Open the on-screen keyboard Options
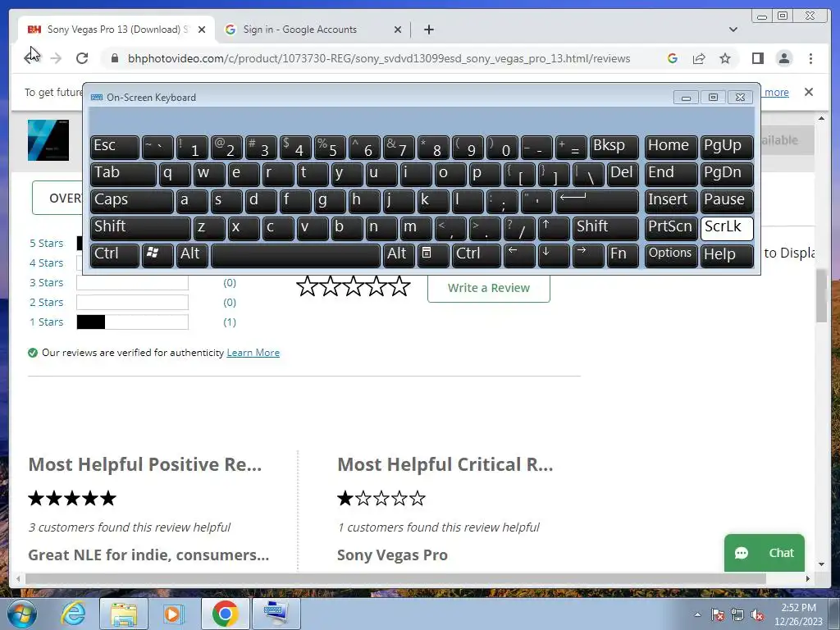840x630 pixels. click(671, 254)
